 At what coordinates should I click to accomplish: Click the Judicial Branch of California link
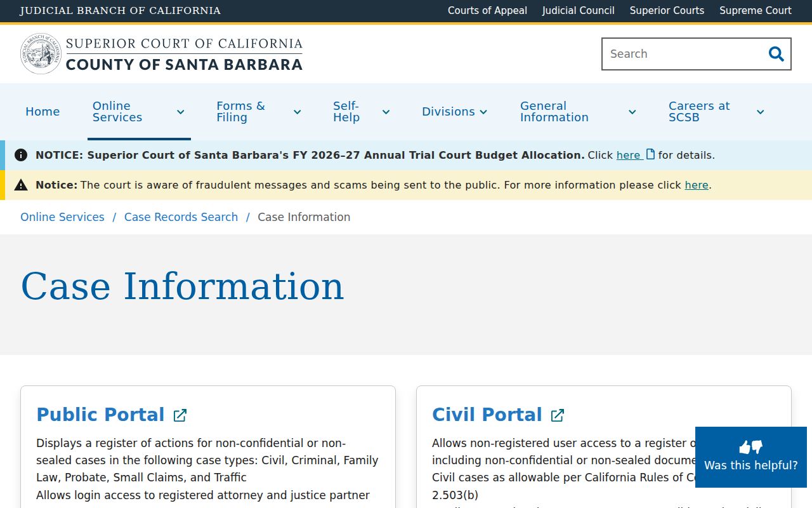[x=121, y=11]
